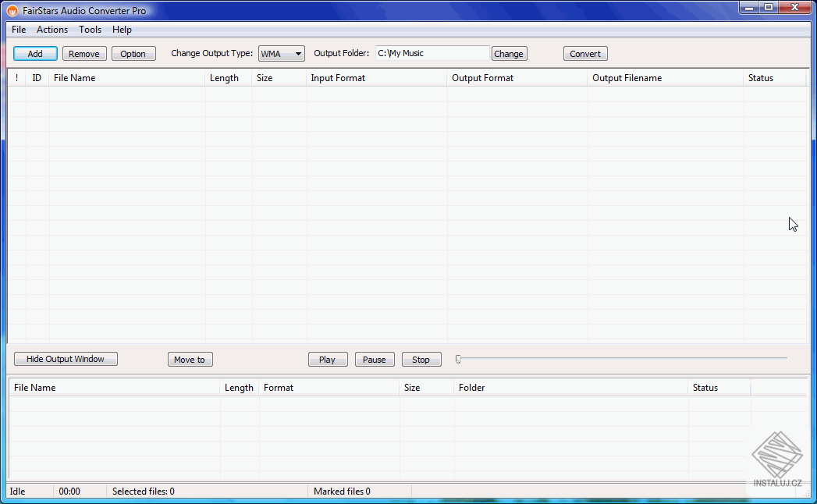Minimize the FairStars window

749,7
